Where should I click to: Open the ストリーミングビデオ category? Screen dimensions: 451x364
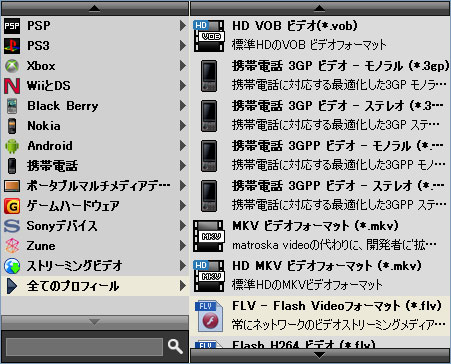point(95,266)
